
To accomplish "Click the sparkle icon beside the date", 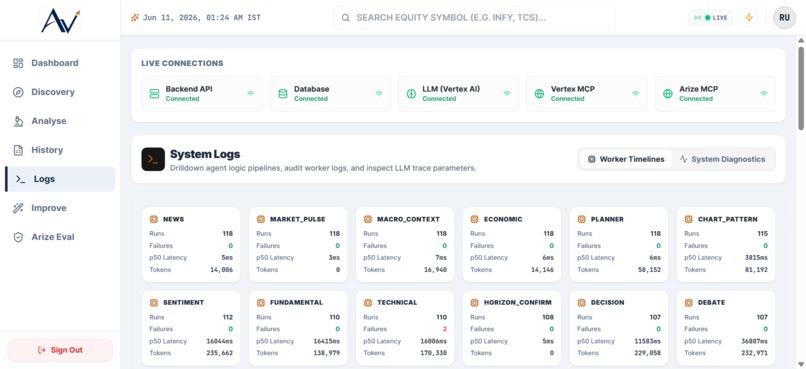I will (135, 17).
